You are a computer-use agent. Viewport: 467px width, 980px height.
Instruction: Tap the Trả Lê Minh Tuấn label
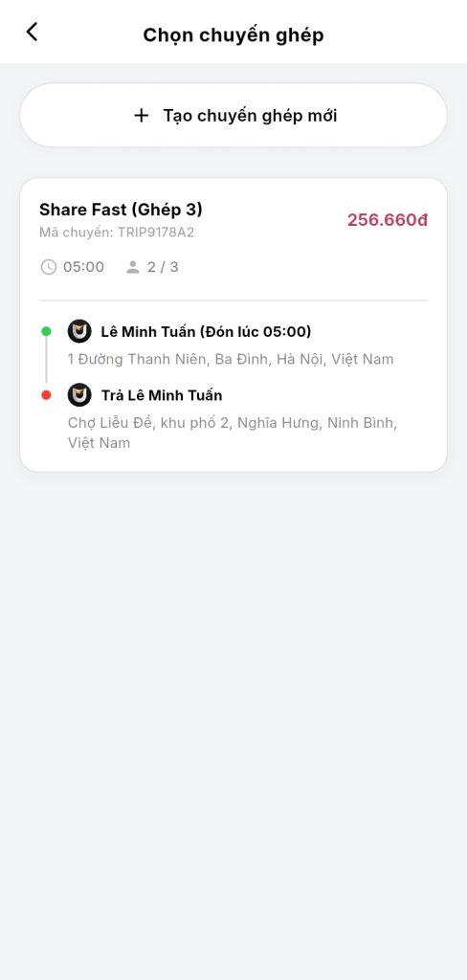[162, 395]
